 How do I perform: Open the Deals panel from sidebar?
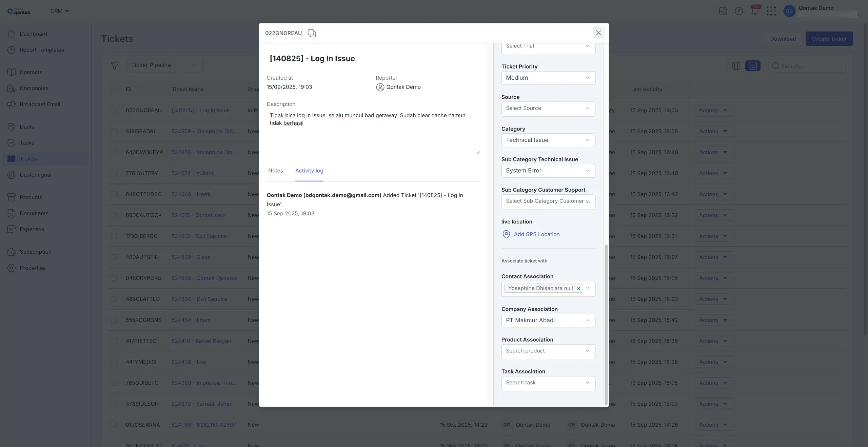27,127
